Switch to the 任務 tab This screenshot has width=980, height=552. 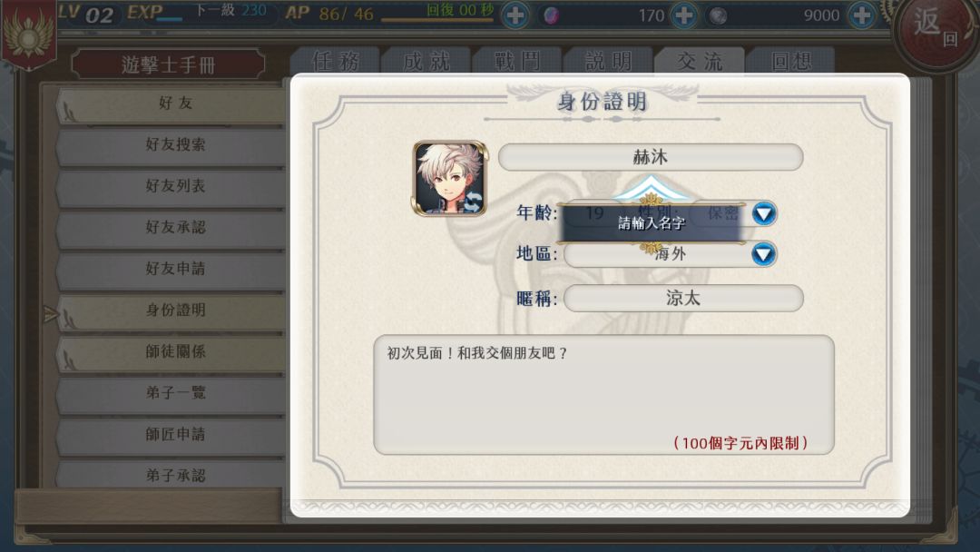336,61
